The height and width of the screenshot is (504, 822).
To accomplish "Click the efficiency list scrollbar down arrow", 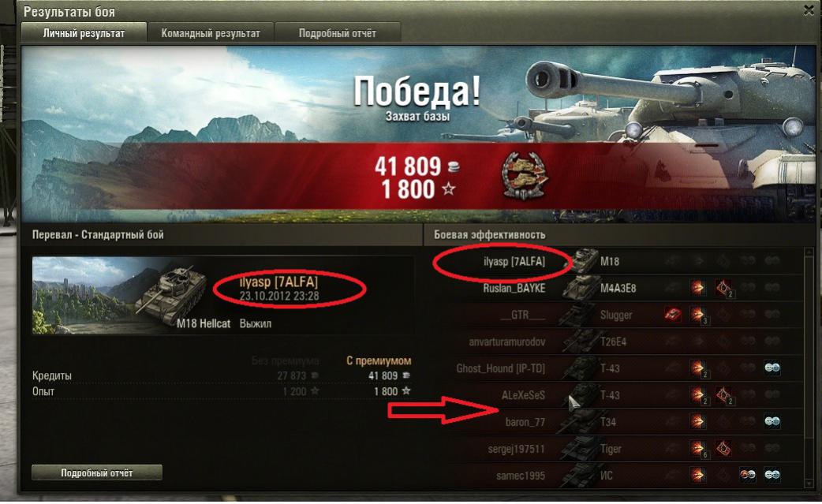I will click(x=809, y=483).
